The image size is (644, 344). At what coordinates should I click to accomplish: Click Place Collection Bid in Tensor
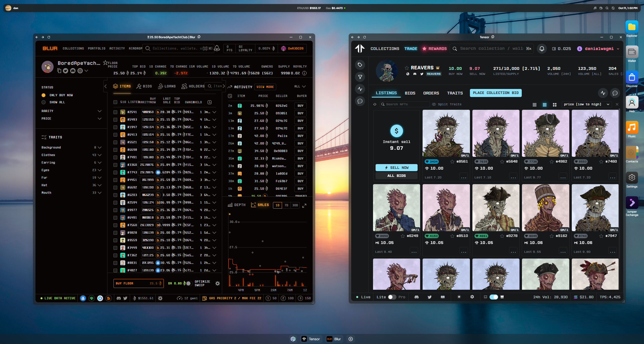496,93
